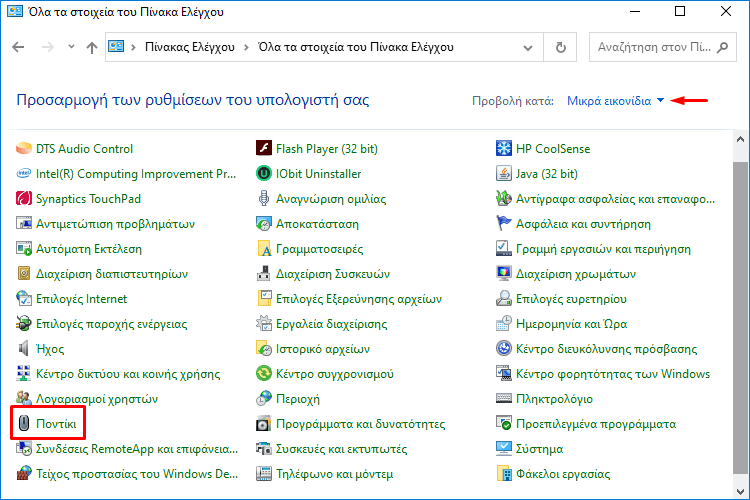Open the Διαχείριση χρωμάτων monitor icon
Image resolution: width=750 pixels, height=500 pixels.
coord(504,274)
